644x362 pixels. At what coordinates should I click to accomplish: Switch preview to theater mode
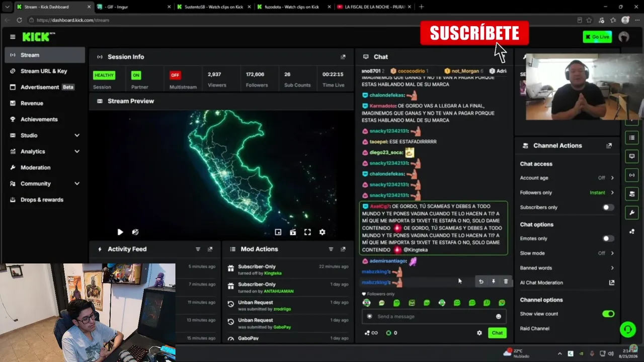click(x=293, y=232)
